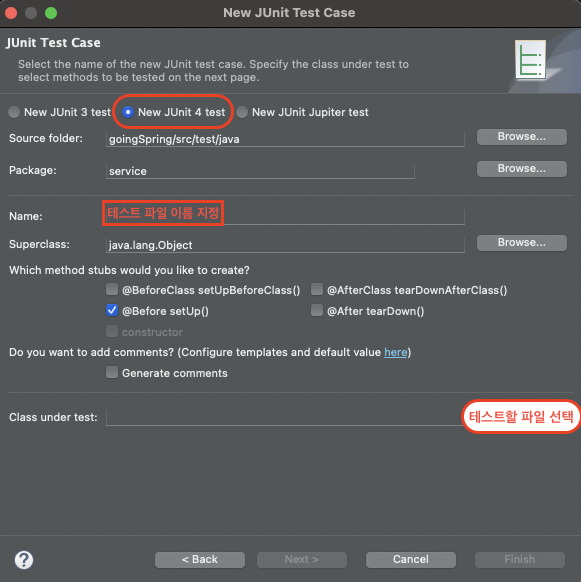Browse for the Superclass
Viewport: 581px width, 582px height.
pos(522,243)
